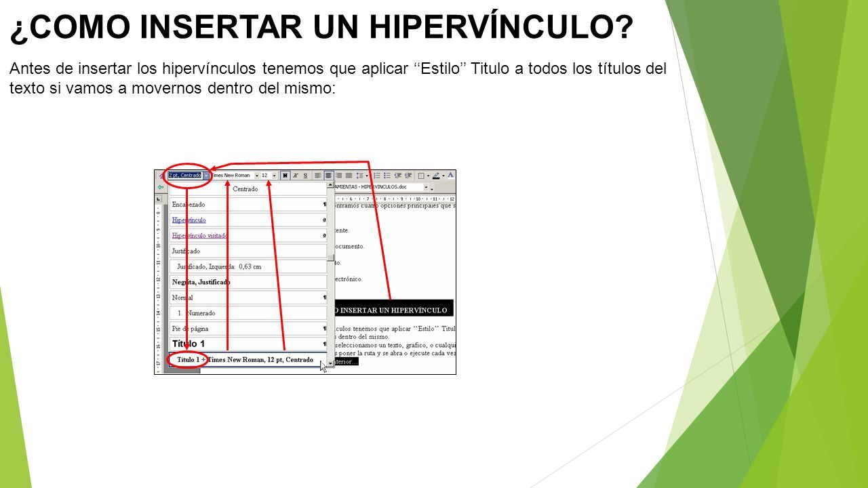Click style list scrollbar down arrow
The height and width of the screenshot is (488, 868).
tap(331, 364)
